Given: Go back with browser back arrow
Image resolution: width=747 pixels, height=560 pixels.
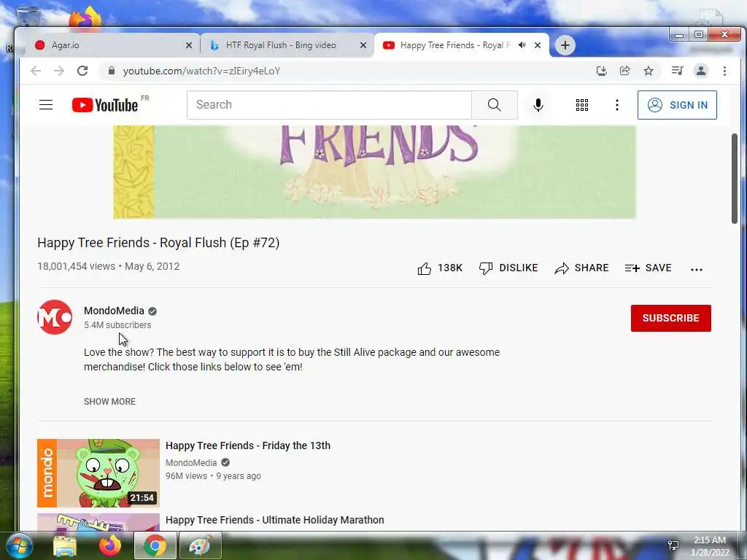Looking at the screenshot, I should click(x=36, y=71).
